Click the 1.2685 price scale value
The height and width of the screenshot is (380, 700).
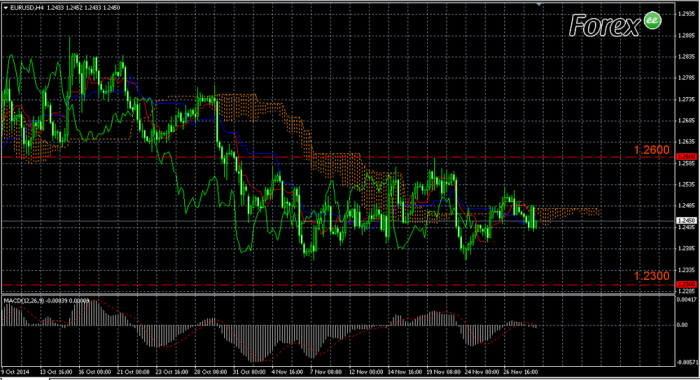[686, 121]
